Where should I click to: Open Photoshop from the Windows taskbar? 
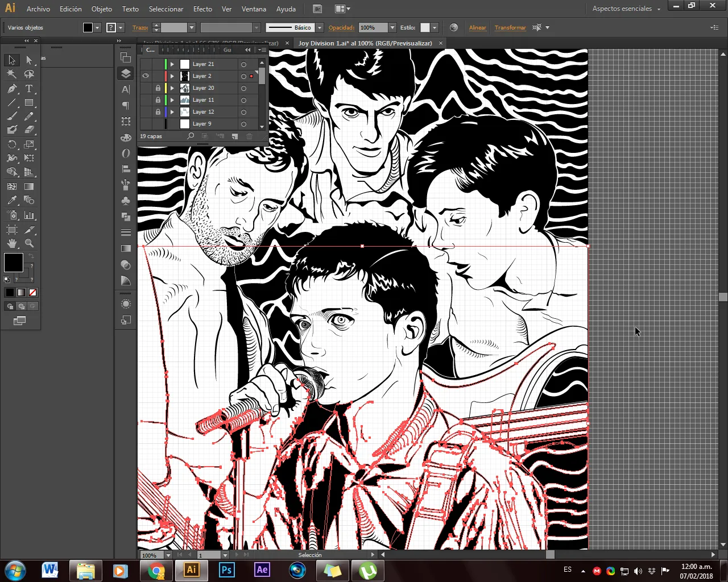226,569
